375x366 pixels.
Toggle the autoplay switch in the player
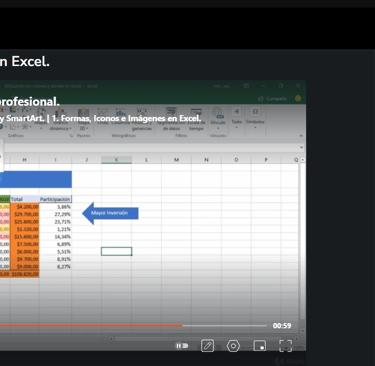coord(182,346)
